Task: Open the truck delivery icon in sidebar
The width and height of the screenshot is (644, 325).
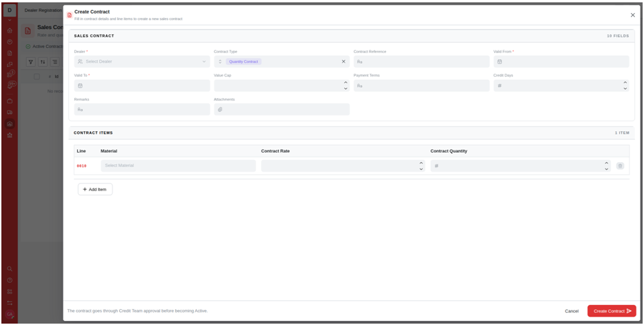Action: point(10,112)
